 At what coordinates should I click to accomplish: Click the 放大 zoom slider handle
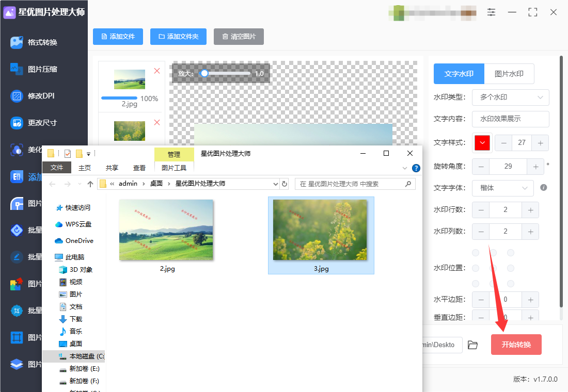204,73
